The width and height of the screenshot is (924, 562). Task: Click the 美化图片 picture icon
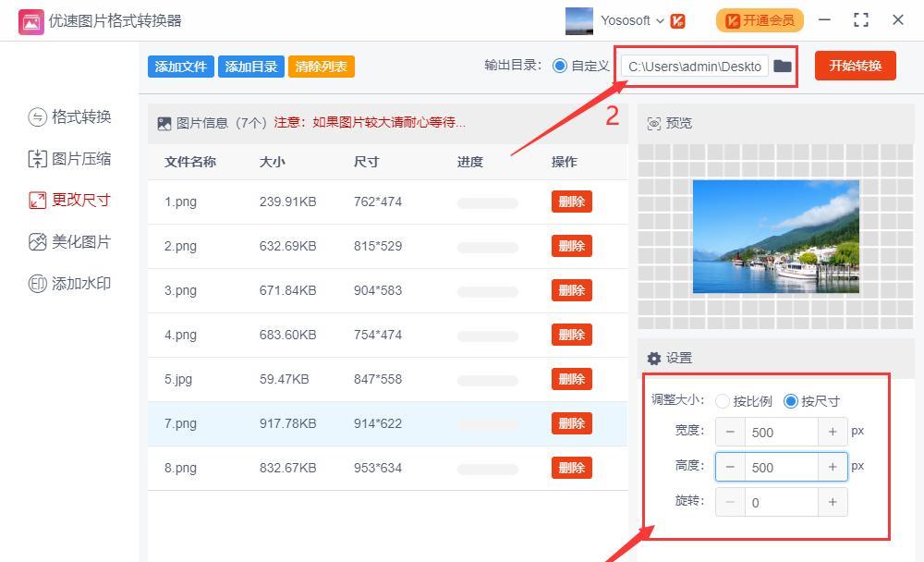[x=37, y=242]
